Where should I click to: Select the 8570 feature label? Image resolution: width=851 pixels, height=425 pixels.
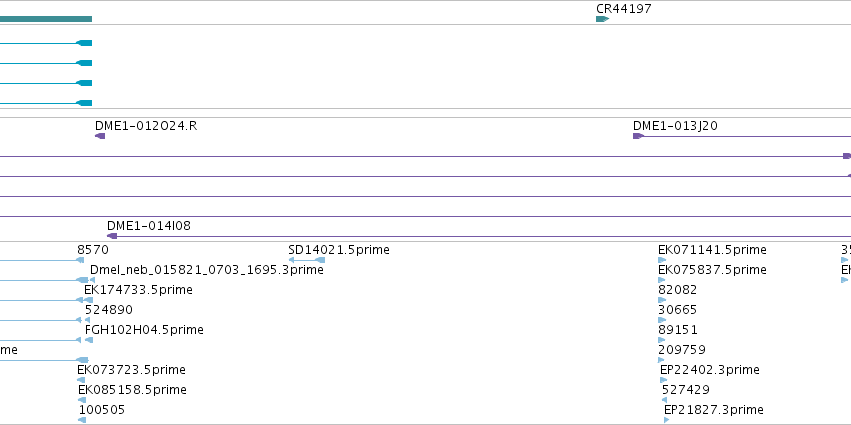(x=93, y=250)
